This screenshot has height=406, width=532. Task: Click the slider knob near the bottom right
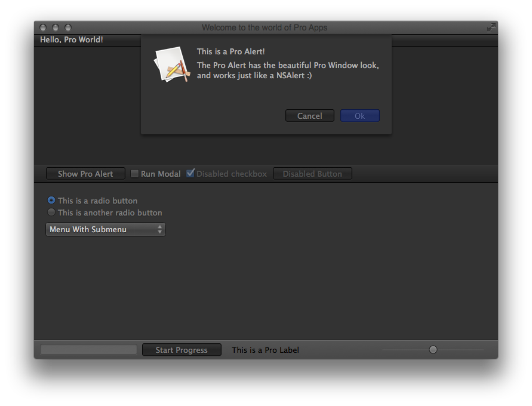pyautogui.click(x=433, y=349)
